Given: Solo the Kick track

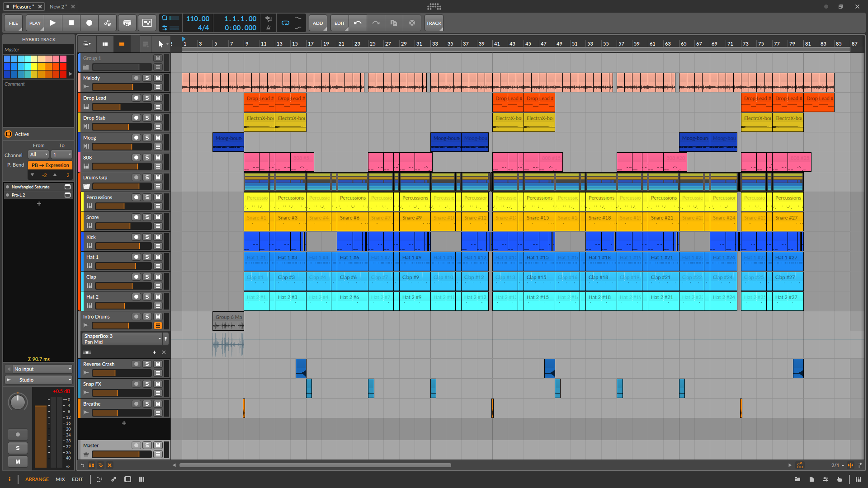Looking at the screenshot, I should coord(147,237).
